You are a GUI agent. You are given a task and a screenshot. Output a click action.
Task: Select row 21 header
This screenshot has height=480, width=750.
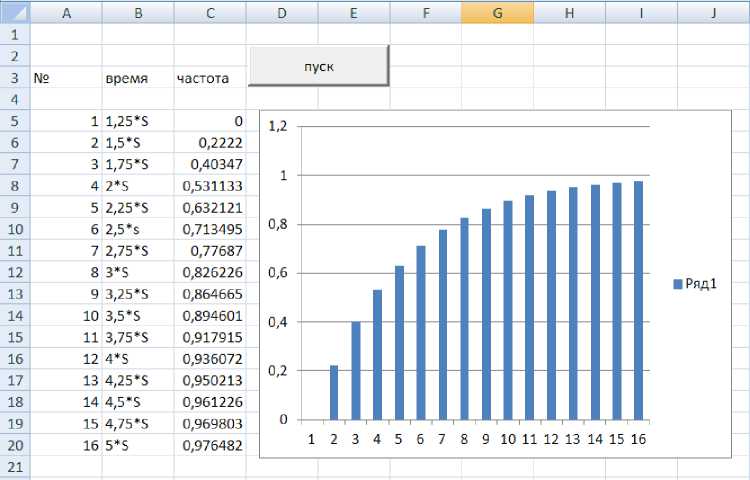click(x=15, y=467)
